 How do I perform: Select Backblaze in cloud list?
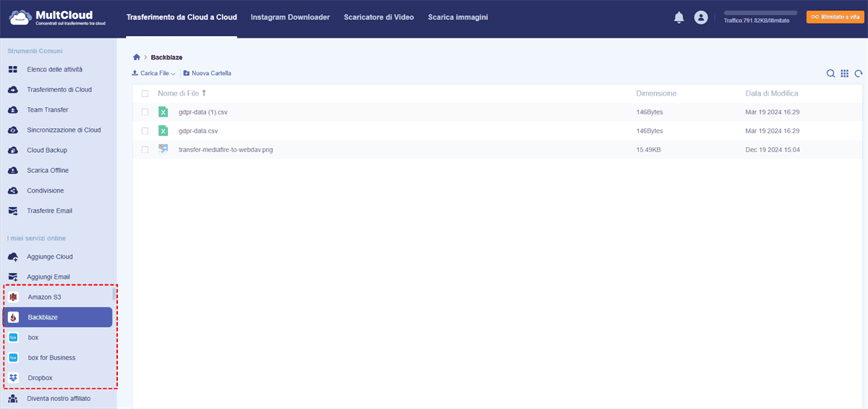57,317
